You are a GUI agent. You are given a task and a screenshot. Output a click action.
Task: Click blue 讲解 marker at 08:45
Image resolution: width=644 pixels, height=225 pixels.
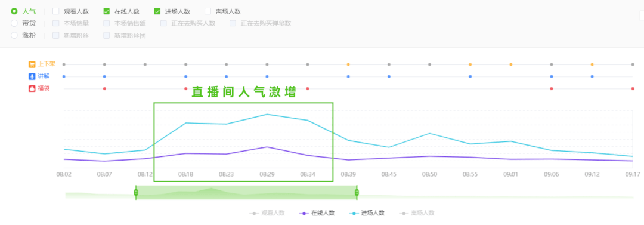tap(389, 76)
